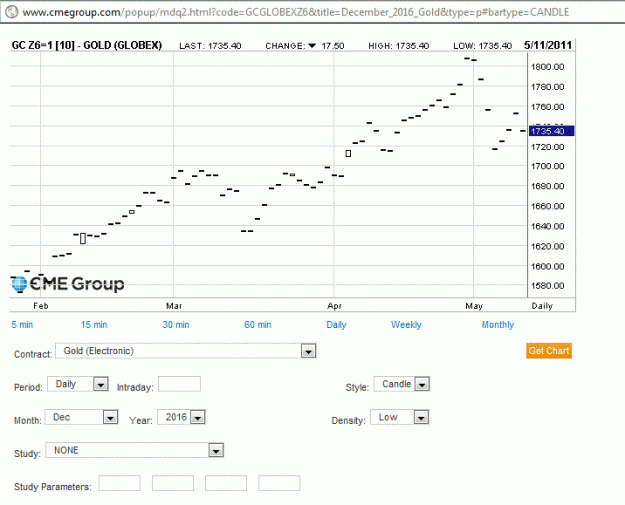
Task: Click the 1580.00 price axis label
Action: tap(547, 286)
